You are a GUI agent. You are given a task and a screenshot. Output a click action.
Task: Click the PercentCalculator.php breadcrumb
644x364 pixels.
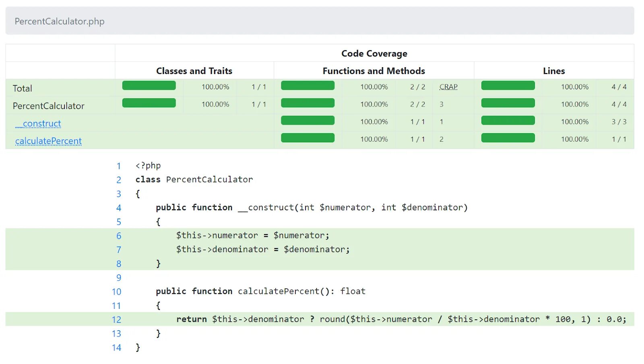pyautogui.click(x=60, y=21)
